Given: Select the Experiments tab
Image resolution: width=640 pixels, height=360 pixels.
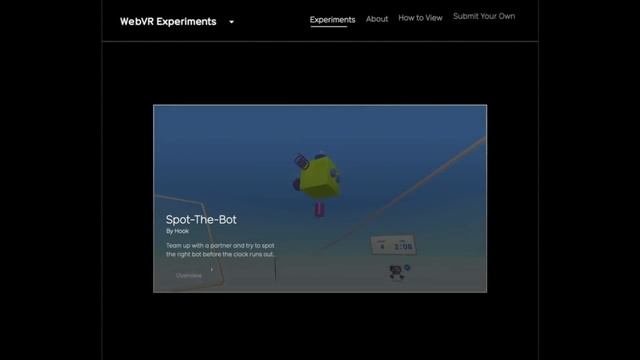Looking at the screenshot, I should [x=332, y=20].
